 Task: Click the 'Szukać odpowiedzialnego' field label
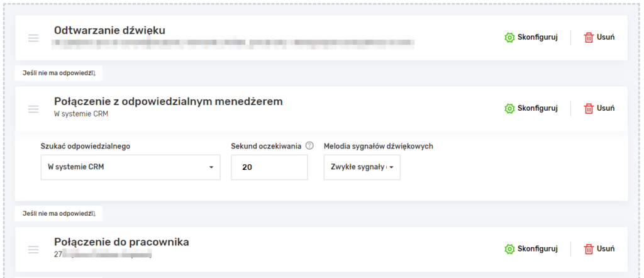[x=86, y=146]
